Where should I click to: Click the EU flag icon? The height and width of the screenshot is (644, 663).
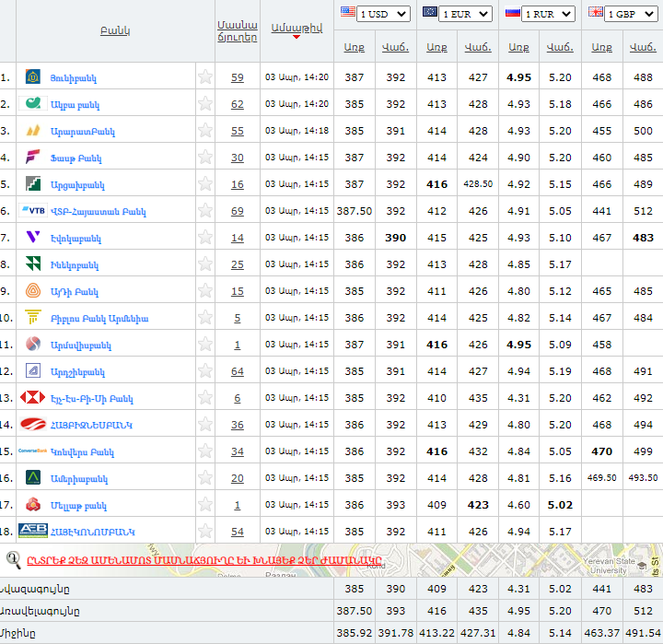coord(430,11)
